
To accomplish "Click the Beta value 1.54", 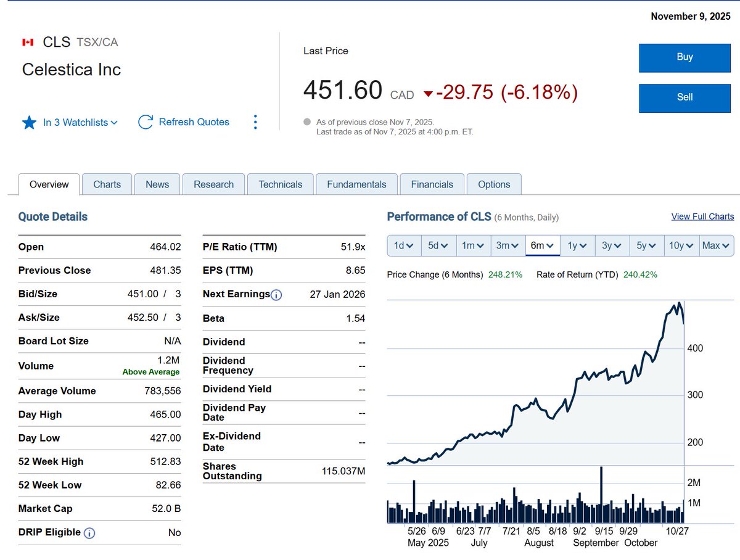I will pyautogui.click(x=356, y=319).
